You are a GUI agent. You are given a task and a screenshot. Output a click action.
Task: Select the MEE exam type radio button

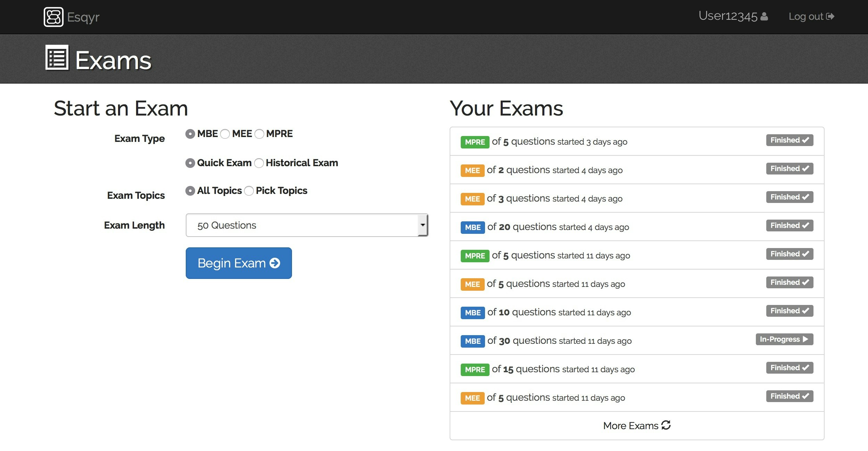pyautogui.click(x=225, y=134)
